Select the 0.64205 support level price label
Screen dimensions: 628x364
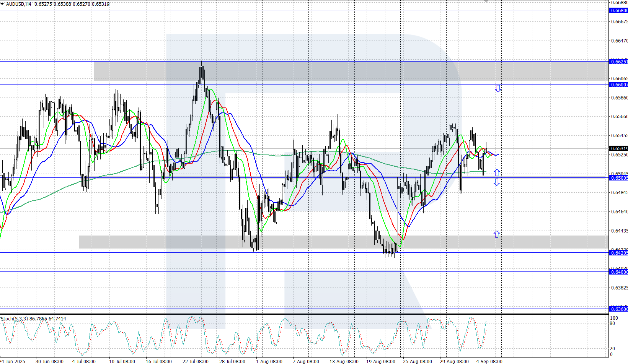click(x=618, y=253)
